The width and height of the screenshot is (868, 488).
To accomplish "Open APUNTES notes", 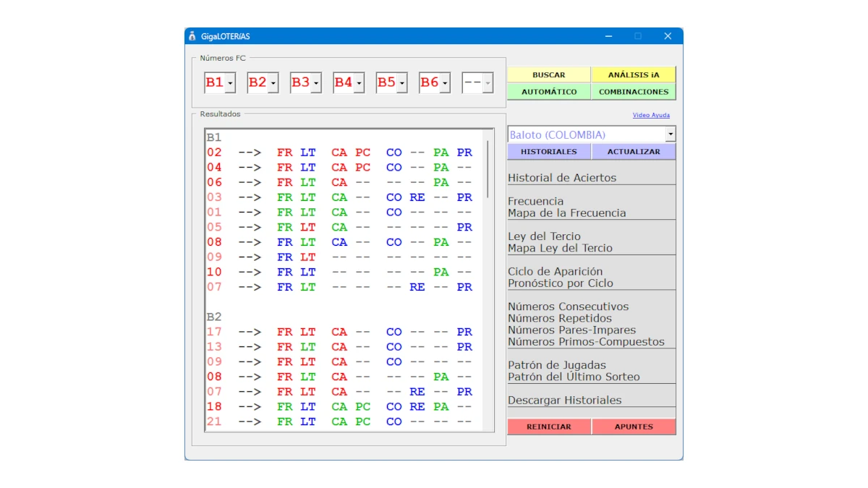I will click(634, 427).
